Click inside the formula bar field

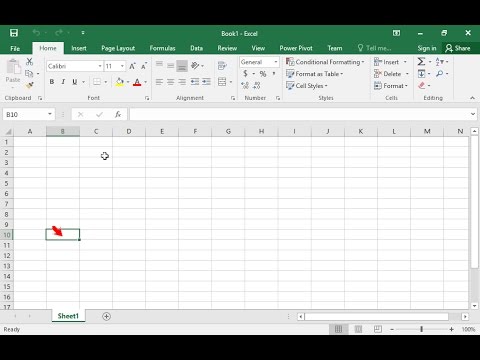(x=299, y=114)
